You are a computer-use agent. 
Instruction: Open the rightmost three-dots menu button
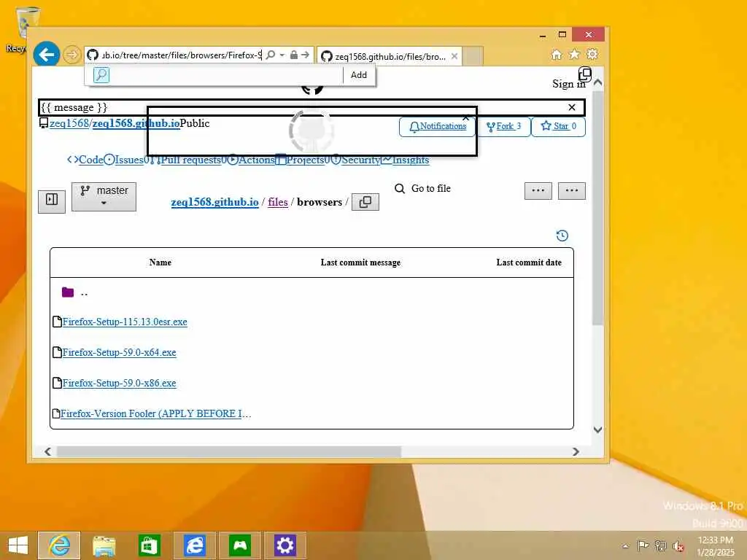tap(572, 190)
